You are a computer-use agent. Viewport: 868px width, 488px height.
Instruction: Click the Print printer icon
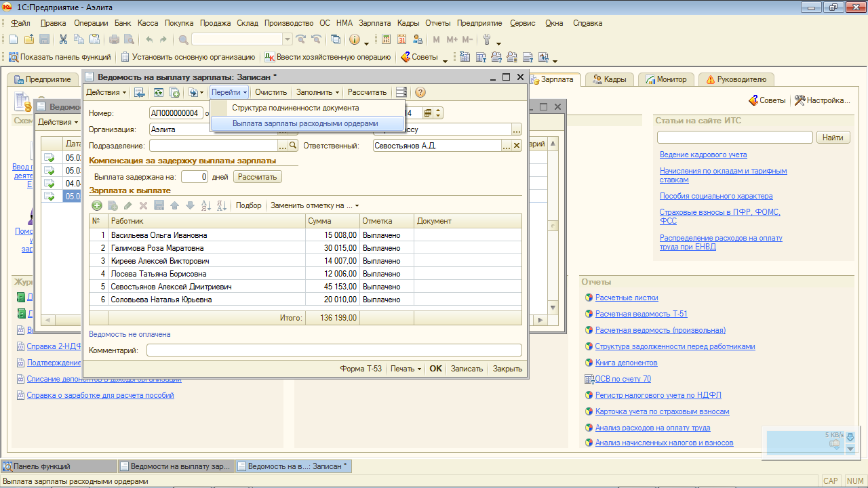pos(114,39)
